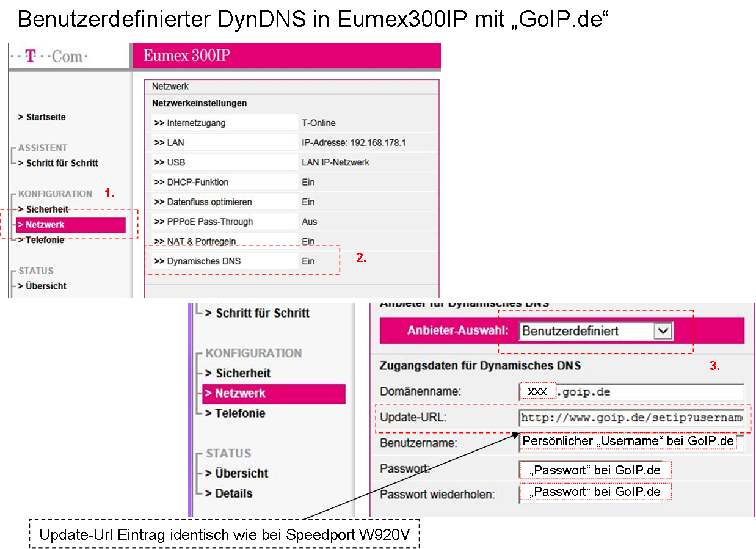Open Anbieter-Auswahl dropdown arrow
This screenshot has width=756, height=549.
(x=664, y=331)
